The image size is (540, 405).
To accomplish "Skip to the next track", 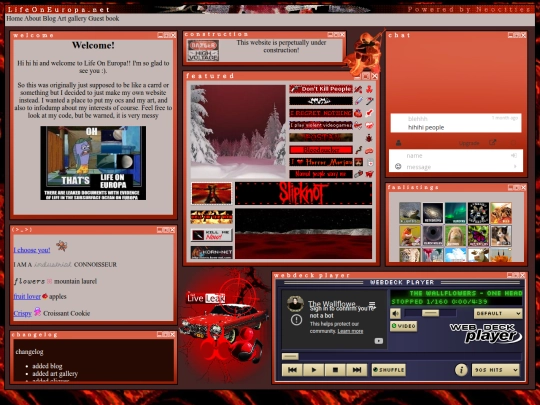I will click(x=356, y=370).
